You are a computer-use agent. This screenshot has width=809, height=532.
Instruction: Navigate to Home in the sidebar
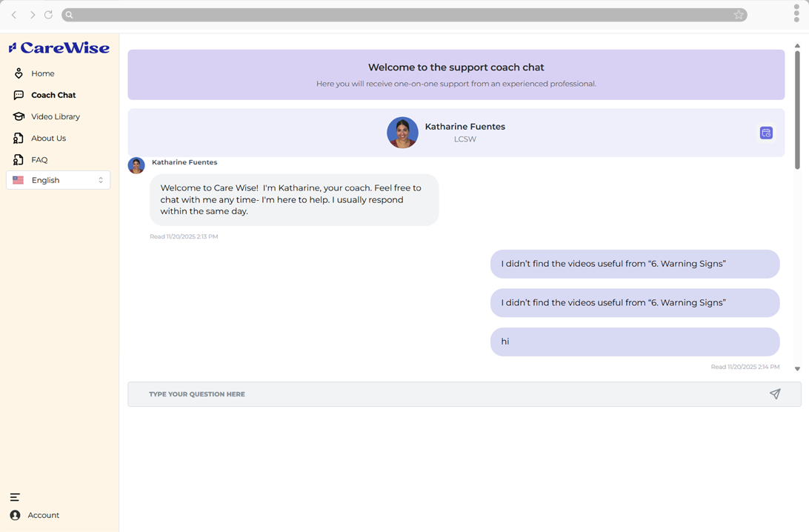[42, 73]
